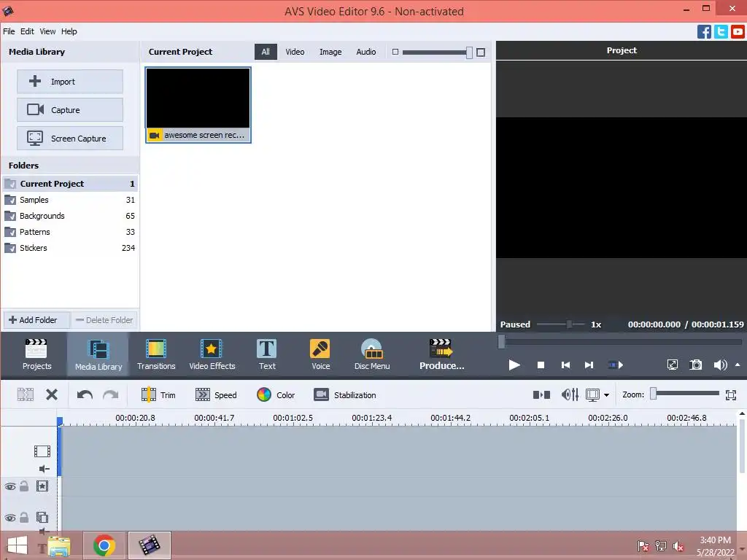Open the Media Library panel
Screen dimensions: 747x560
point(98,355)
